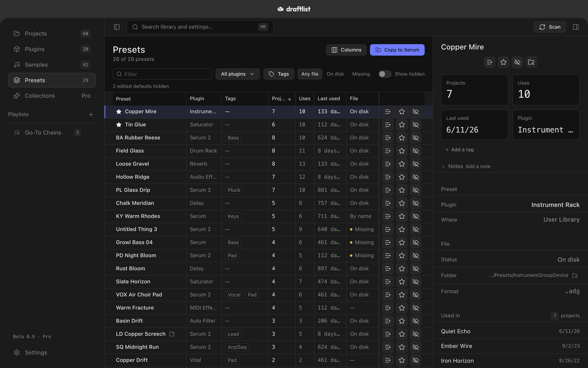588x368 pixels.
Task: Click the file icon beside LD Copper Screech
Action: (x=172, y=334)
